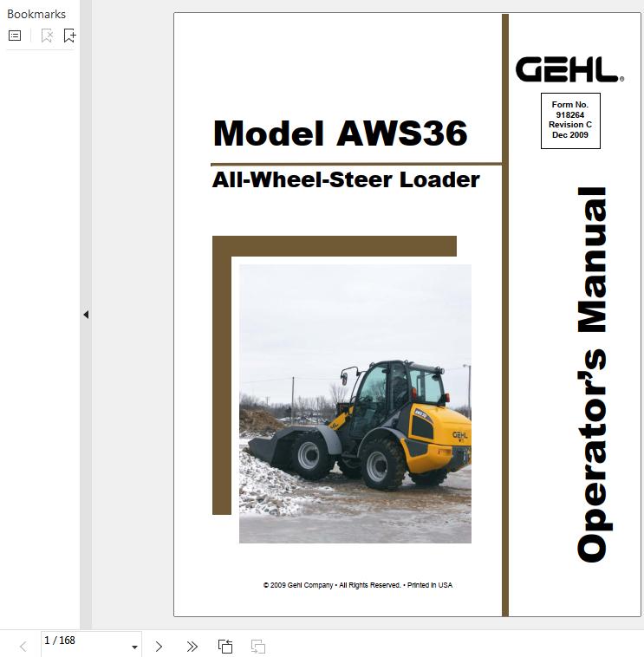This screenshot has height=657, width=644.
Task: Click the GEHL logo on the cover
Action: pyautogui.click(x=569, y=69)
